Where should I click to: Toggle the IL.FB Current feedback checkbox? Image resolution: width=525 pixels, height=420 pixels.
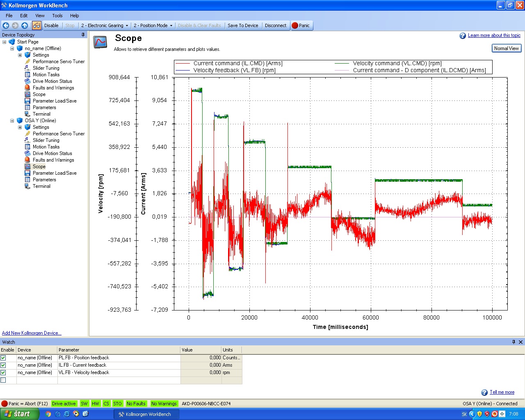[3, 365]
